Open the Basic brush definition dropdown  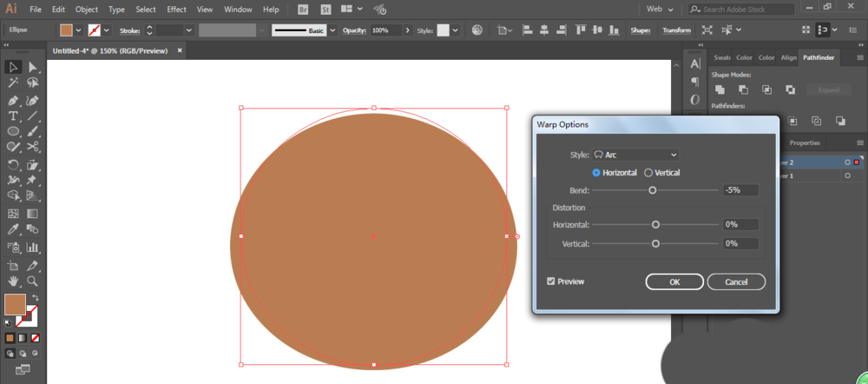point(332,30)
